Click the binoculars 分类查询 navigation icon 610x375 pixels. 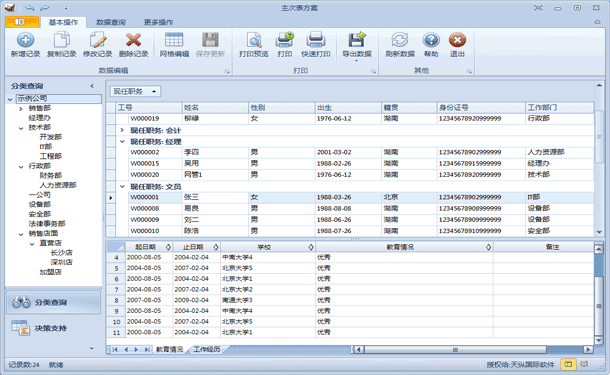(21, 302)
